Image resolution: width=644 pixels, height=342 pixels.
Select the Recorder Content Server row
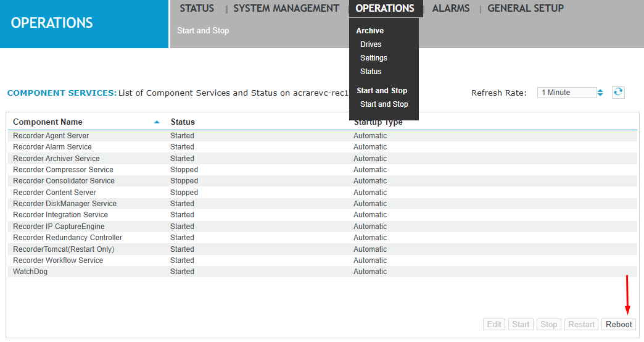click(54, 193)
